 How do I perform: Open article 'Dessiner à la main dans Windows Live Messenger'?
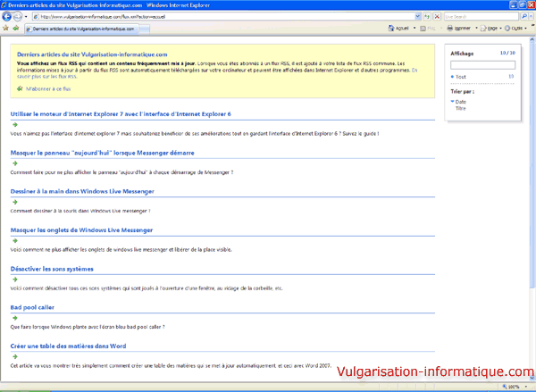tap(82, 191)
